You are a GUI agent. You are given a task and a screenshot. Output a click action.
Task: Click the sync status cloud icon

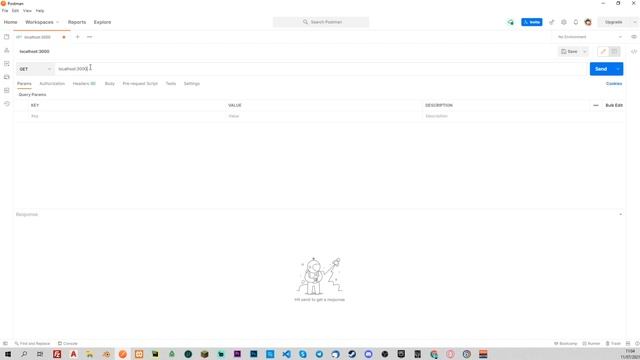pyautogui.click(x=510, y=22)
